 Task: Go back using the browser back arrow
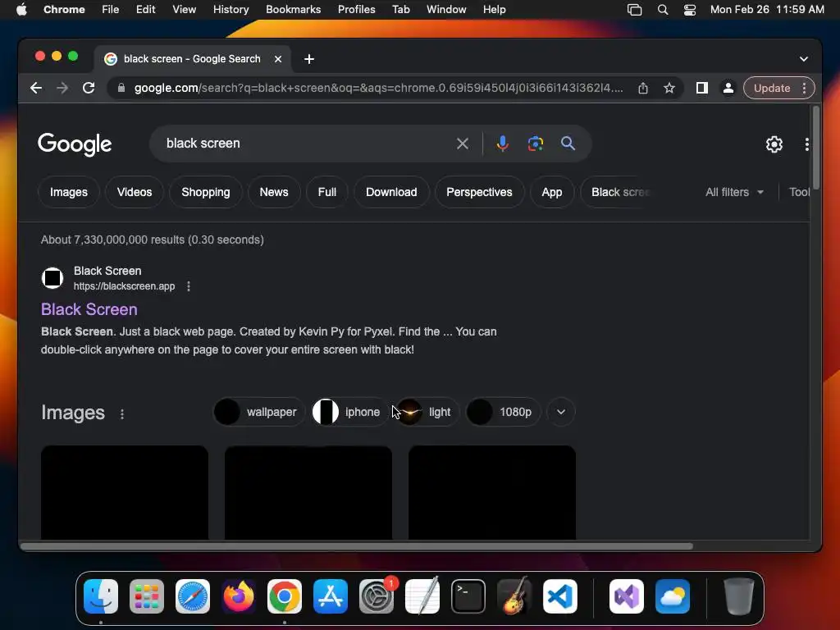coord(36,88)
